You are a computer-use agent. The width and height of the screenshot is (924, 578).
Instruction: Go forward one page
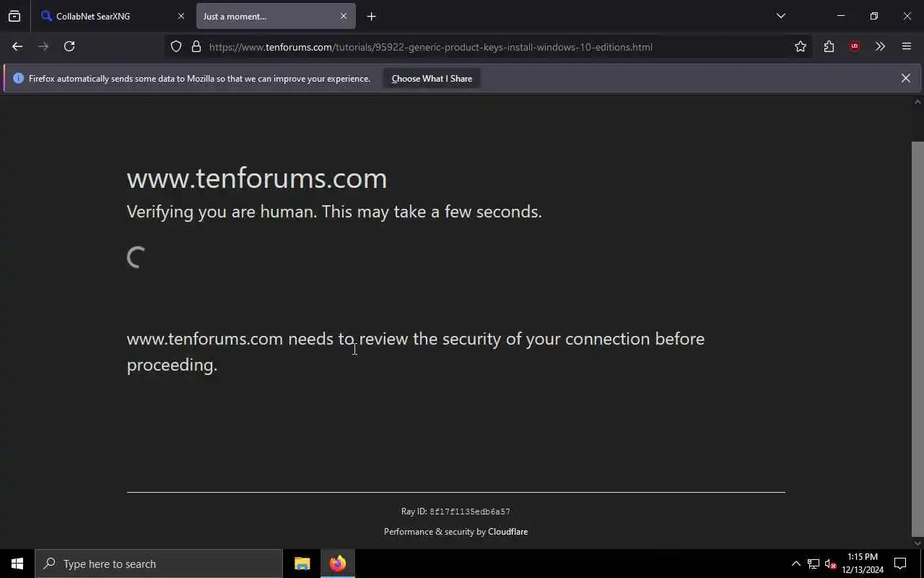(43, 46)
